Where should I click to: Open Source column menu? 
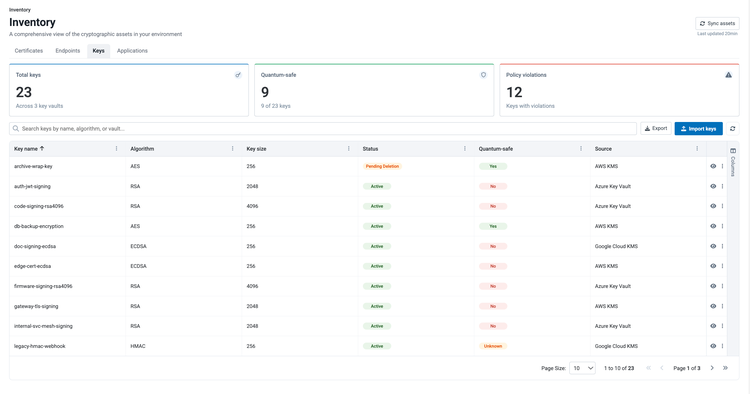point(697,149)
